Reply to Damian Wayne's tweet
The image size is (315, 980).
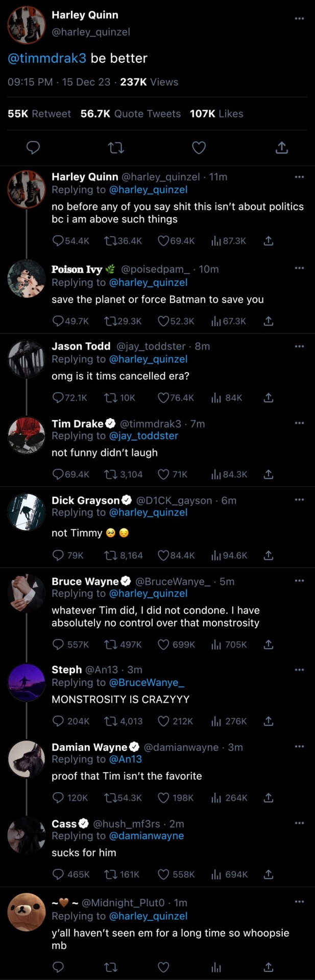(58, 798)
